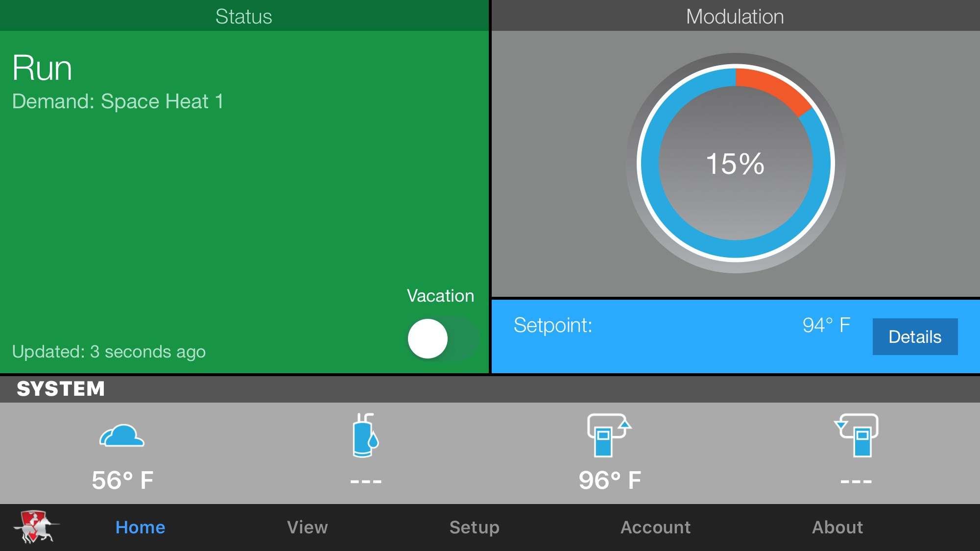Click the water heater tank icon

365,435
